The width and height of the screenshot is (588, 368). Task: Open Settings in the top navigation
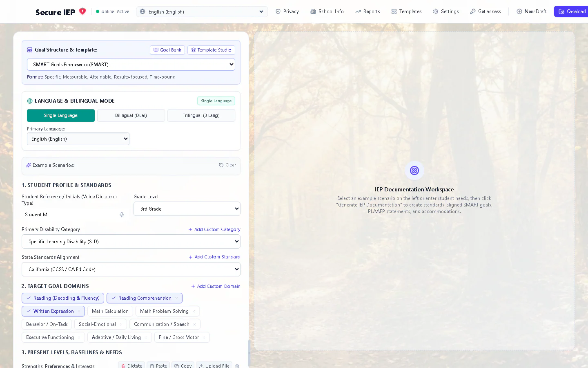coord(446,11)
